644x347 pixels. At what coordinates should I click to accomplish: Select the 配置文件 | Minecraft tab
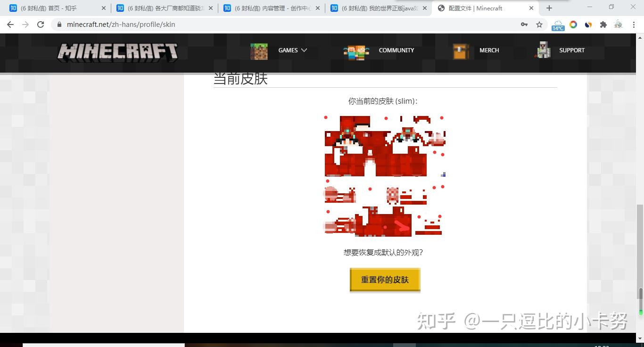click(x=485, y=8)
